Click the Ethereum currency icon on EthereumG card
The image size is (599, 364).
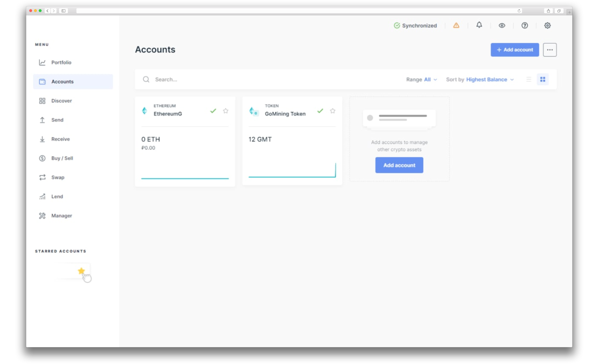[145, 111]
